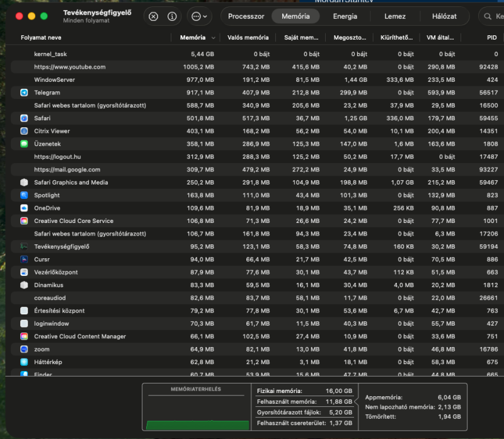
Task: Select the https://mail.google.com process
Action: (257, 169)
